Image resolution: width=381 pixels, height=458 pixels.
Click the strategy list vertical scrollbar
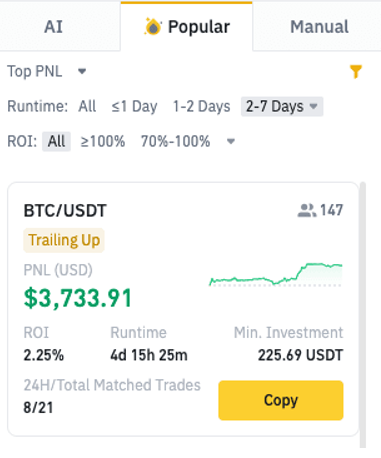pos(363,315)
